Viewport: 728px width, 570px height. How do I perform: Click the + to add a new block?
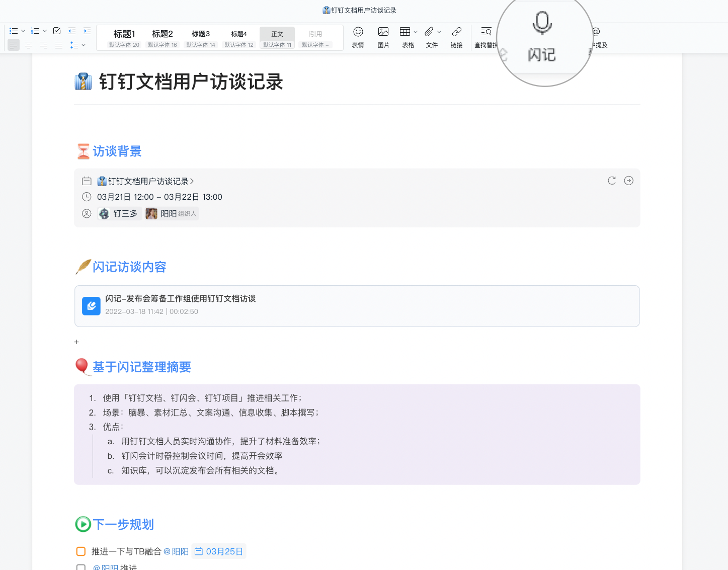(x=76, y=342)
